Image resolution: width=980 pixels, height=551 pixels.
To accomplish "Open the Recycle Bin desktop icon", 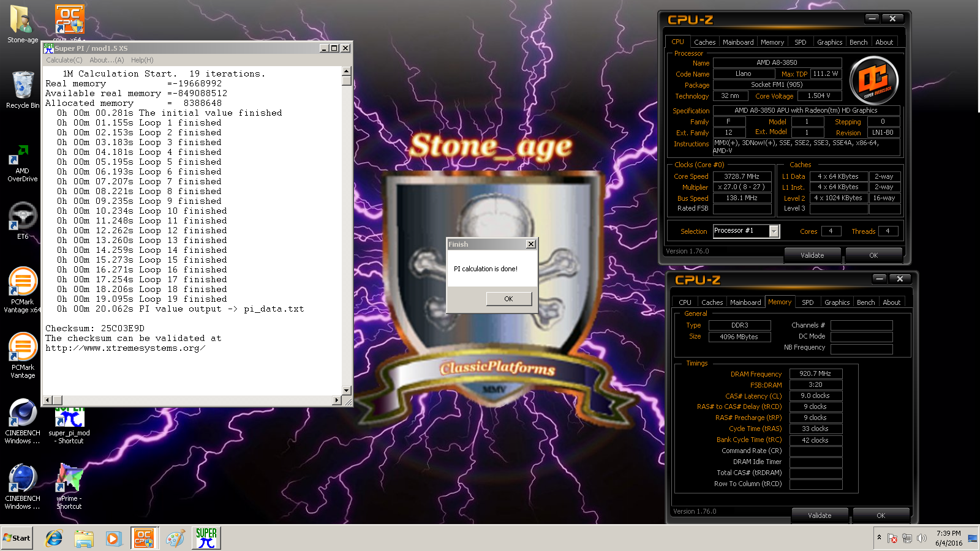I will [x=23, y=89].
